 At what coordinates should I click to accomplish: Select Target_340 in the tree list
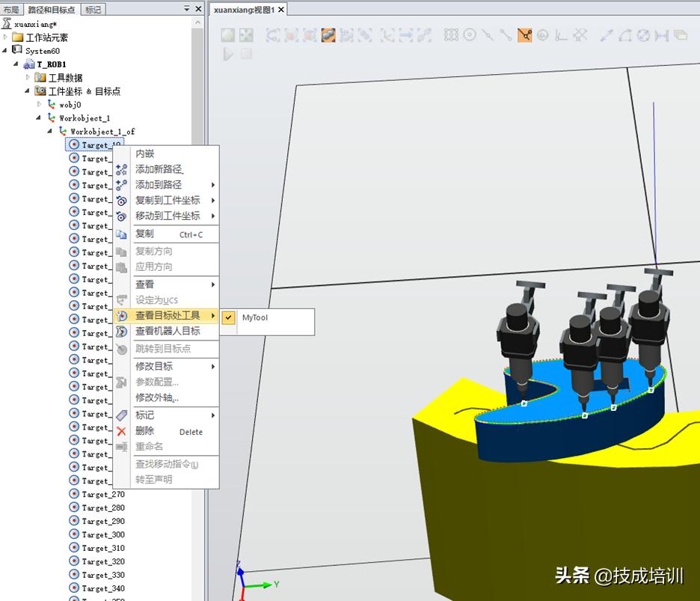point(103,588)
